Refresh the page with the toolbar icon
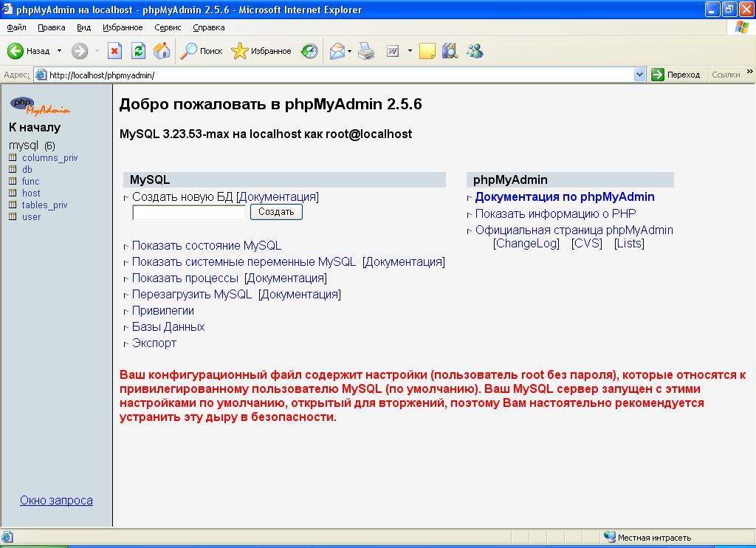756x548 pixels. click(x=138, y=51)
